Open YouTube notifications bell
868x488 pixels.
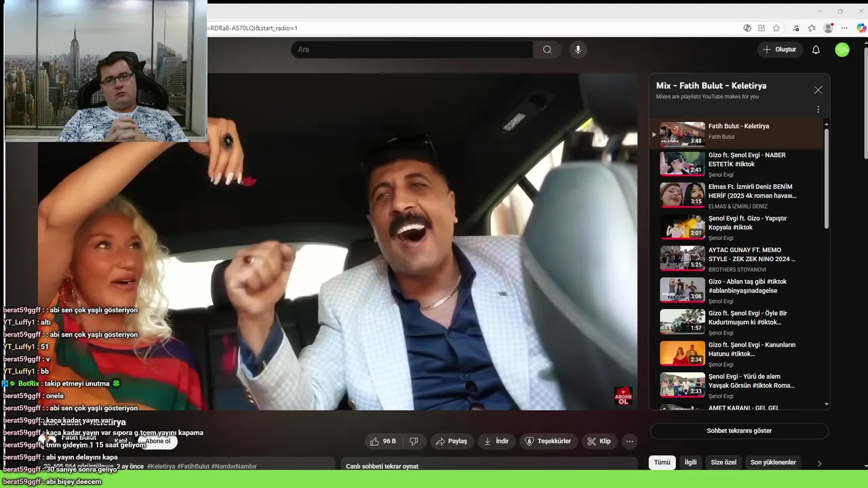click(816, 49)
